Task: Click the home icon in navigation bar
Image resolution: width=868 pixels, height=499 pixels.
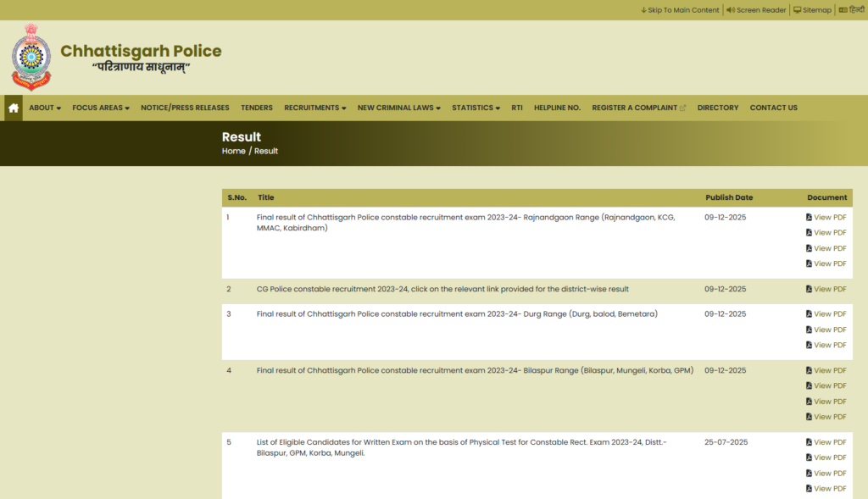Action: click(12, 108)
